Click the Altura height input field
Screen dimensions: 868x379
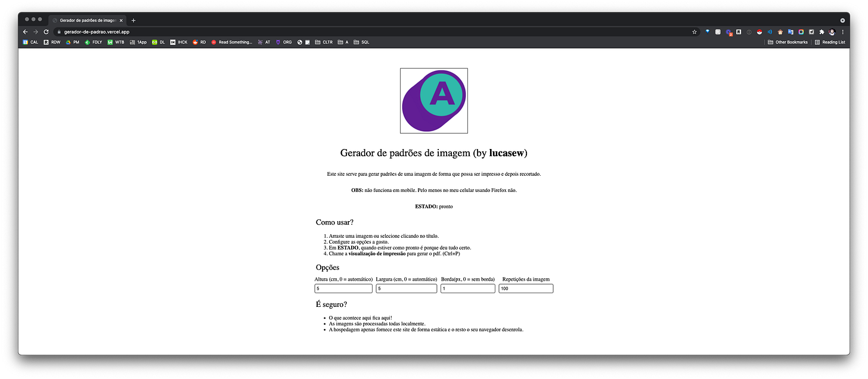(343, 288)
